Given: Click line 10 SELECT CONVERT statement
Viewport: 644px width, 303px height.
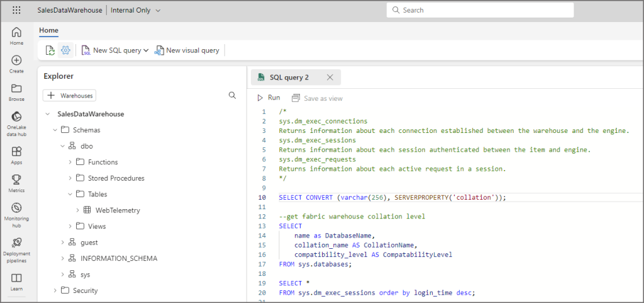Looking at the screenshot, I should click(392, 197).
